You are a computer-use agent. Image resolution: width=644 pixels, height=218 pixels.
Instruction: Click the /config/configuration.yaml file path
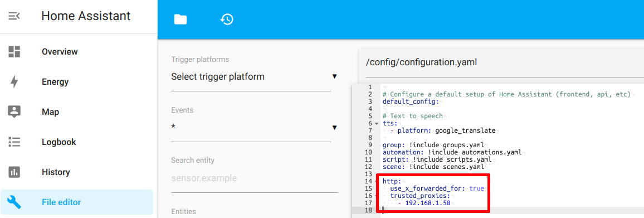click(421, 62)
